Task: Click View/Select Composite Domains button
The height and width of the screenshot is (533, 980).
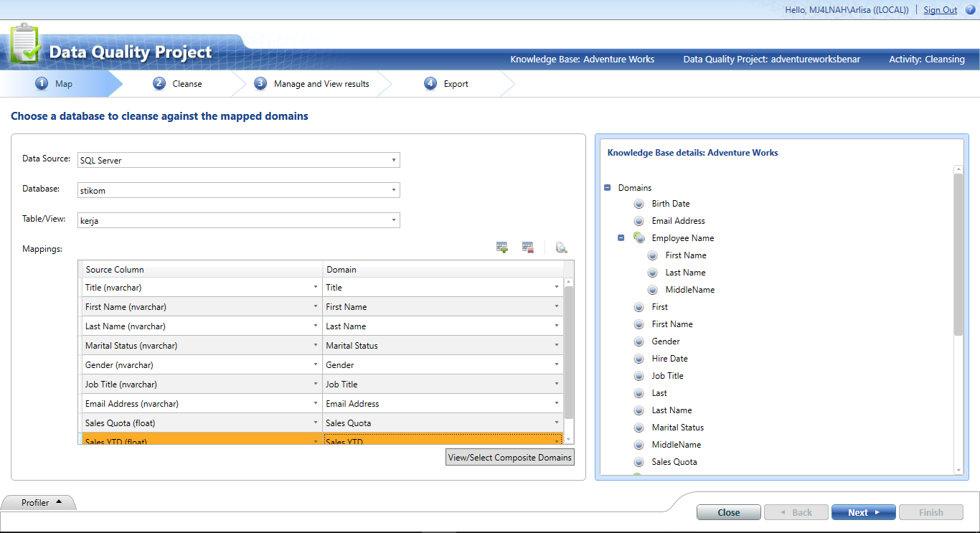Action: tap(509, 456)
